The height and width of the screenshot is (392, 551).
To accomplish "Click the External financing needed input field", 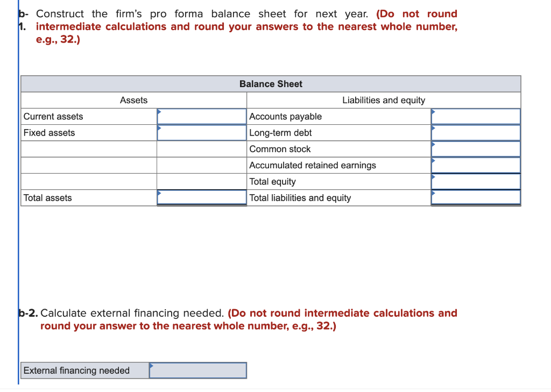I will point(198,370).
